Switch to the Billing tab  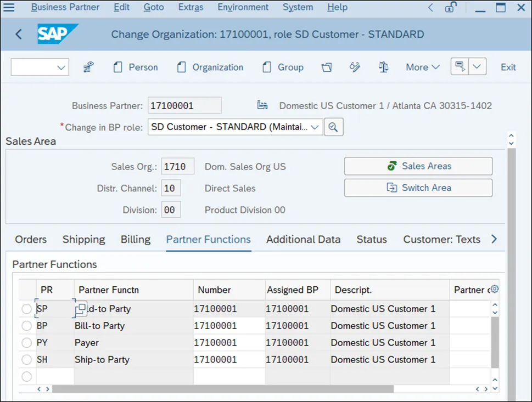point(136,239)
